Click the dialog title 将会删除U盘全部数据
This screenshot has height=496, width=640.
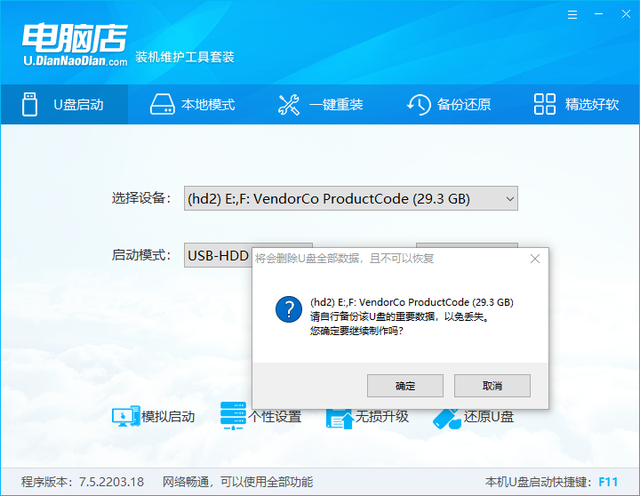pos(306,258)
